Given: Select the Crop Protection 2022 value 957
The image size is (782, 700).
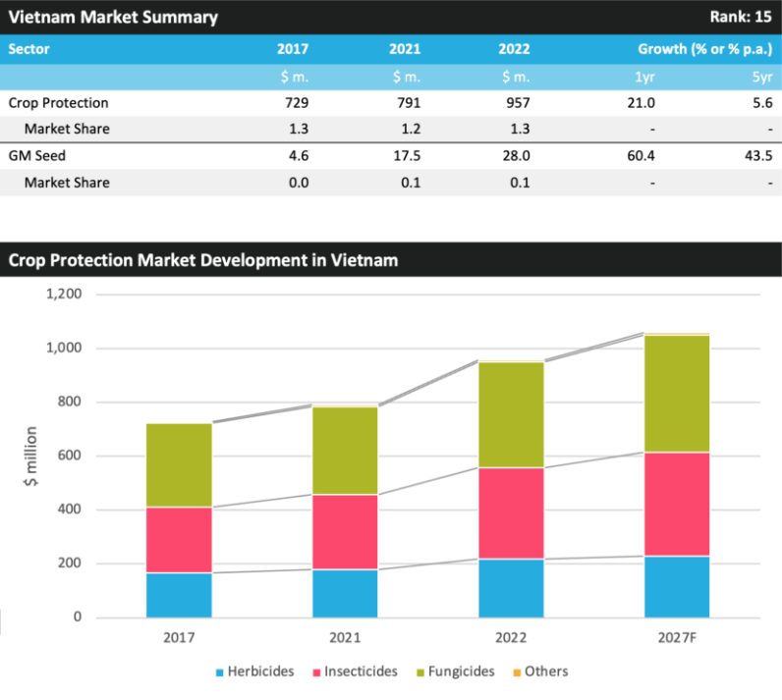Looking at the screenshot, I should point(516,103).
